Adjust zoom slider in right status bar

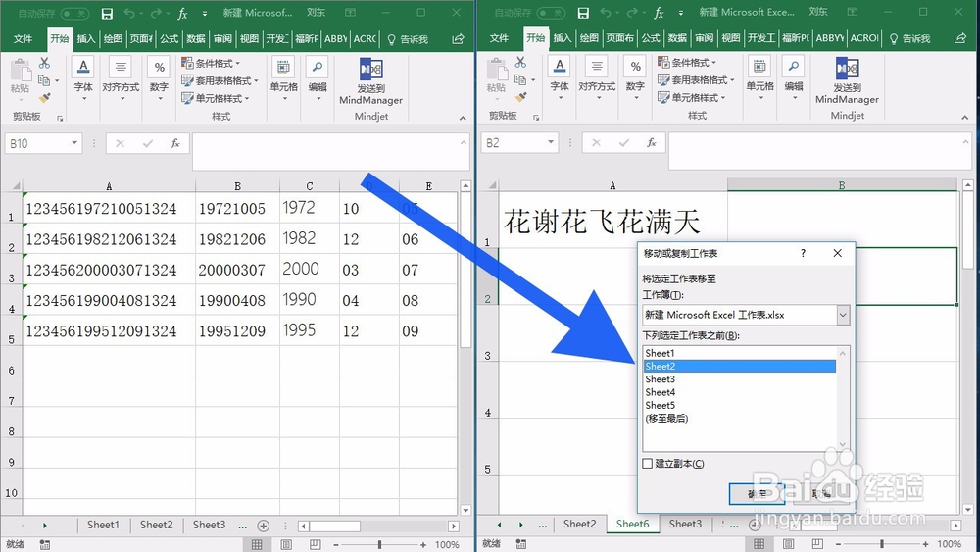click(881, 544)
